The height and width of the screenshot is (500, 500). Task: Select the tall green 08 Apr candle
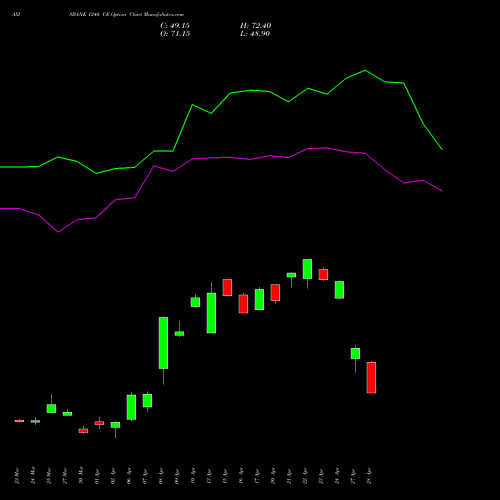tap(163, 343)
